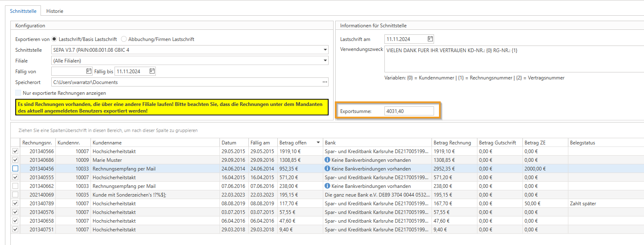Click info icon in invoice 201340456 row

[327, 168]
